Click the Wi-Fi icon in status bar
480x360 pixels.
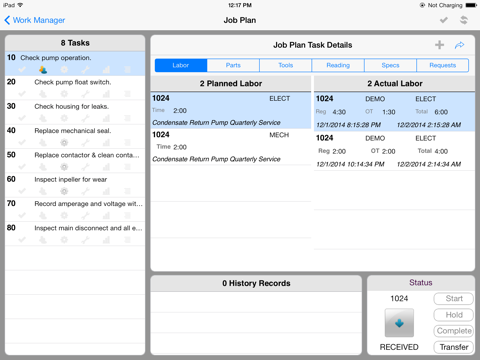(x=20, y=5)
